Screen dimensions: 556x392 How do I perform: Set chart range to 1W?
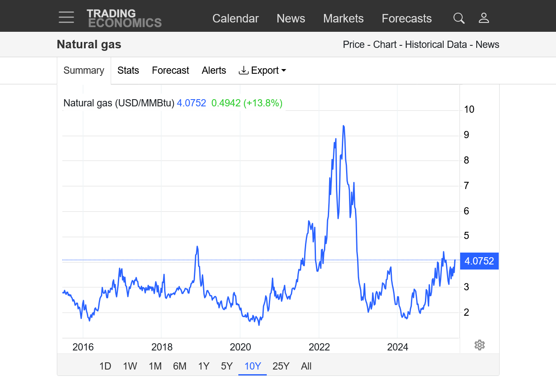pyautogui.click(x=130, y=366)
